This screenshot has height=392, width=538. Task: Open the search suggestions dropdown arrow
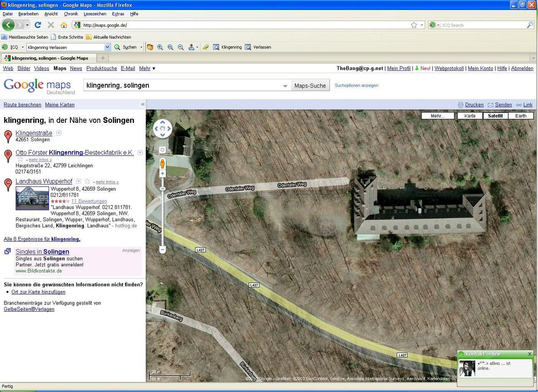pyautogui.click(x=285, y=86)
